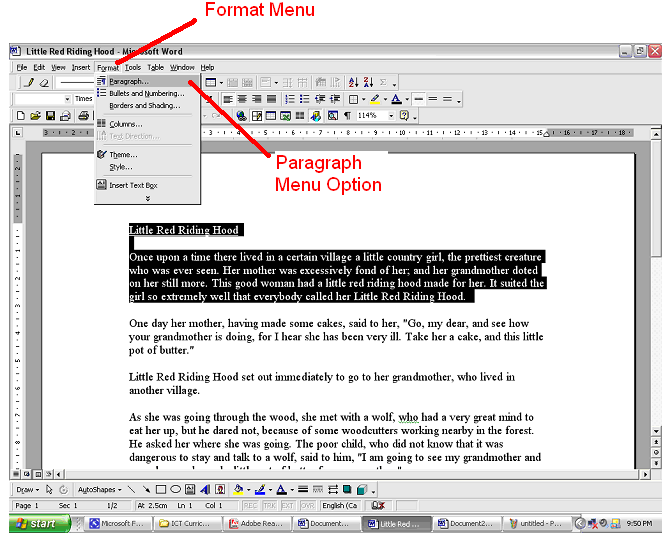Click the Columns toolbar icon
Viewport: 668px width, 539px height.
point(300,115)
